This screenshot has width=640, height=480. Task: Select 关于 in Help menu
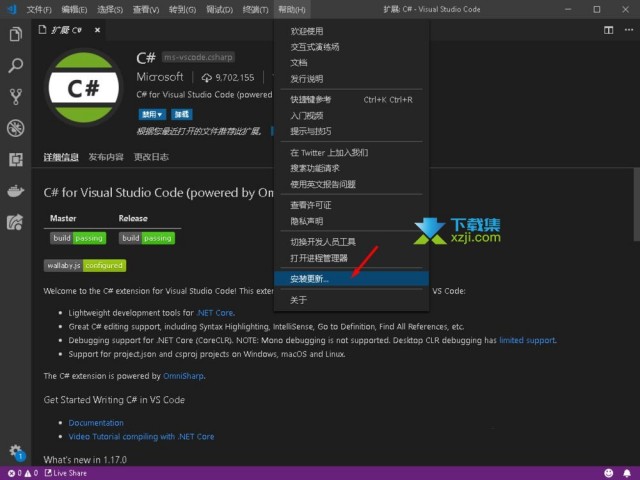pos(351,300)
